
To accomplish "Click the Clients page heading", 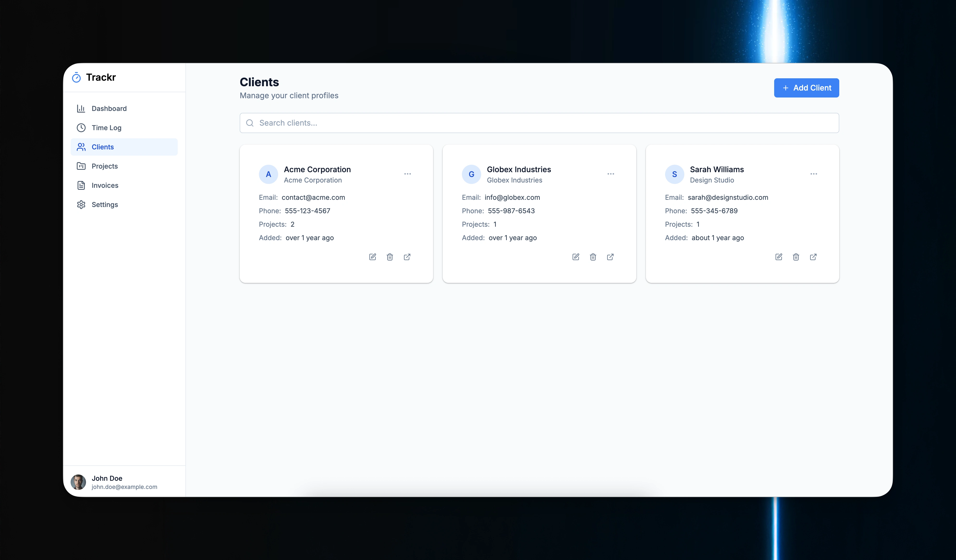I will (x=259, y=82).
